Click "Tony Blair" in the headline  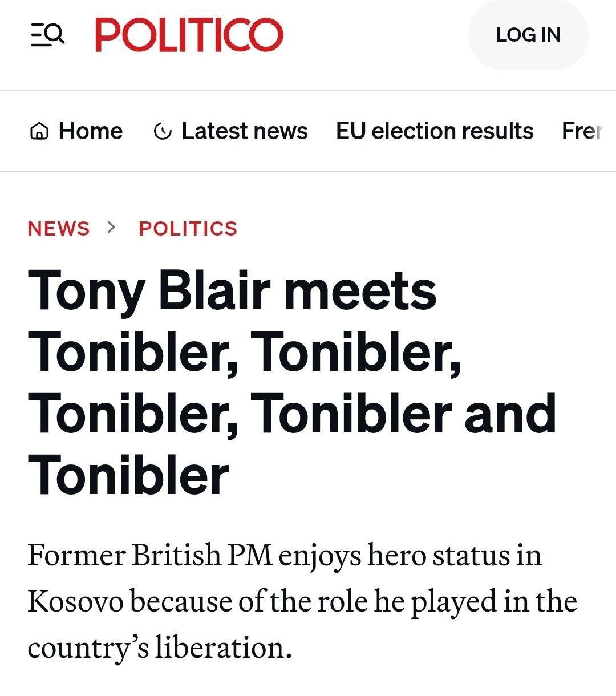click(149, 290)
